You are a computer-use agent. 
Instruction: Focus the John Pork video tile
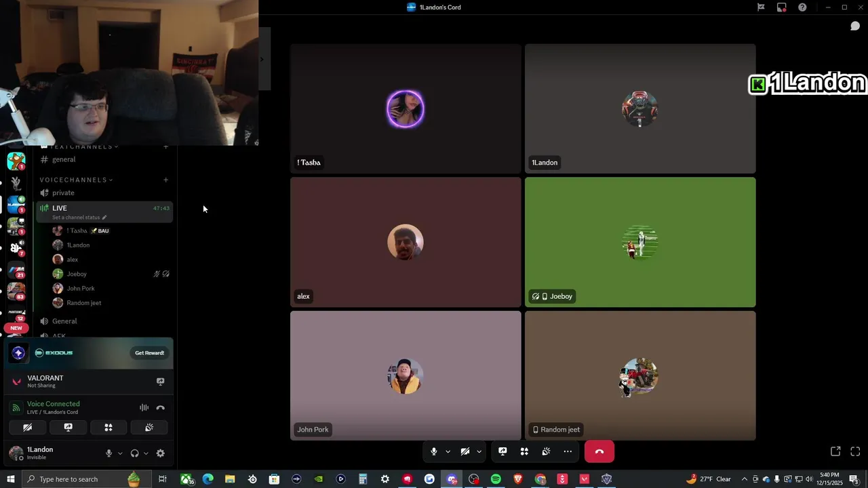click(x=406, y=375)
